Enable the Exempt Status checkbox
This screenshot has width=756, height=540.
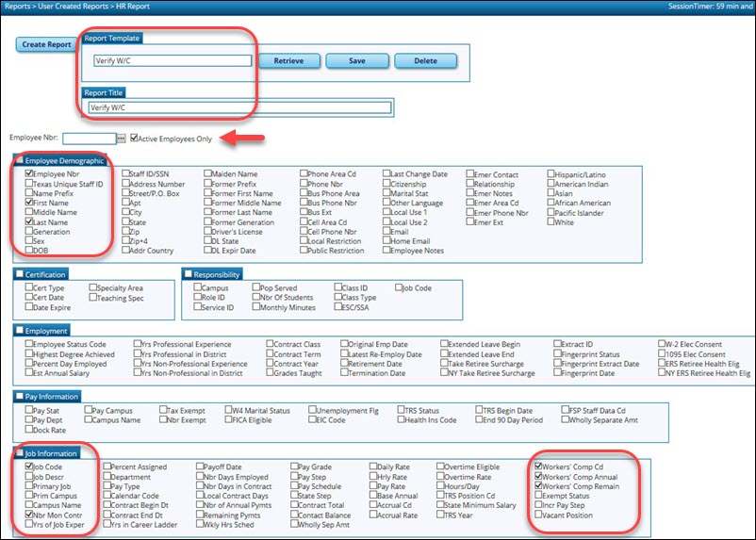tap(538, 495)
